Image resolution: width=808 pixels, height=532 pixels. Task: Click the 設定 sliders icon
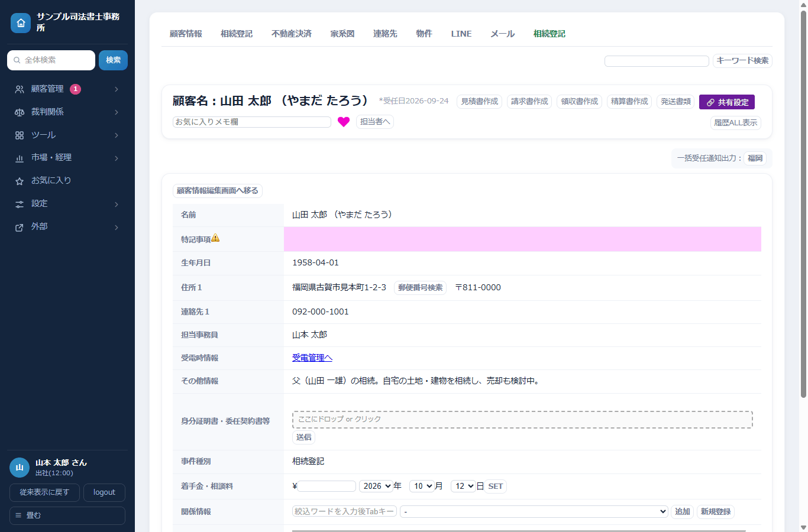[x=20, y=204]
